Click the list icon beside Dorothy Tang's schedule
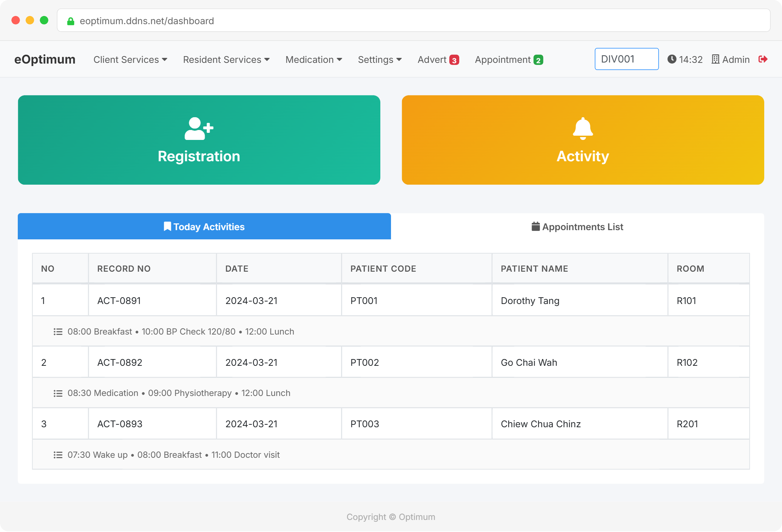Image resolution: width=782 pixels, height=532 pixels. [x=58, y=331]
